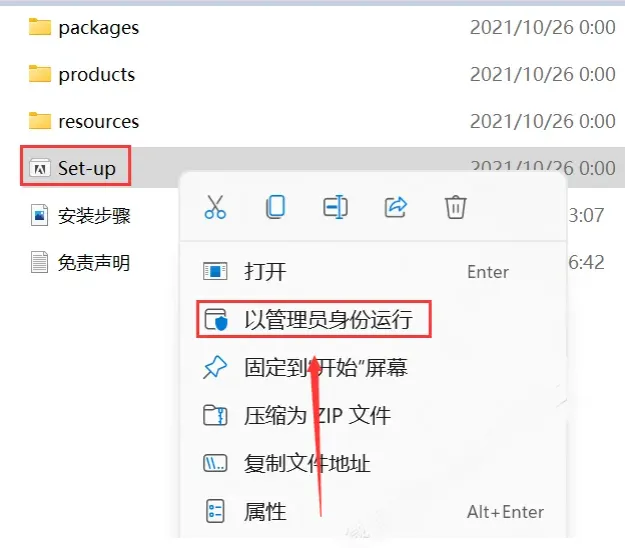This screenshot has width=625, height=548.
Task: Click the Cut scissors icon
Action: [215, 207]
